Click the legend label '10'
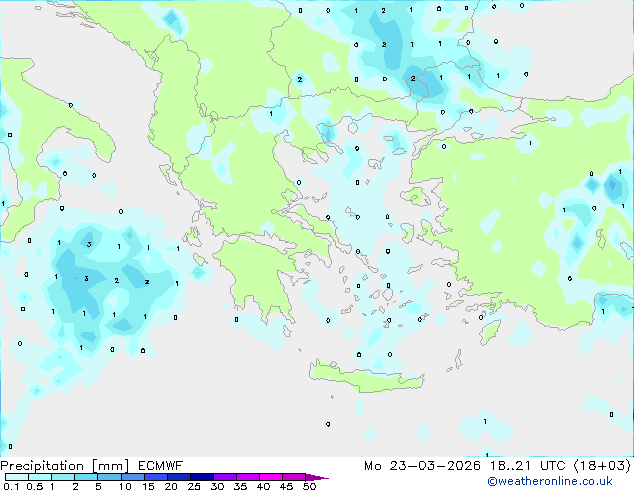 (x=125, y=486)
